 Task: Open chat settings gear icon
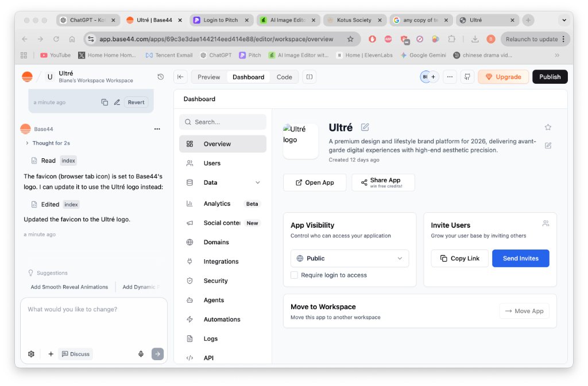(31, 354)
